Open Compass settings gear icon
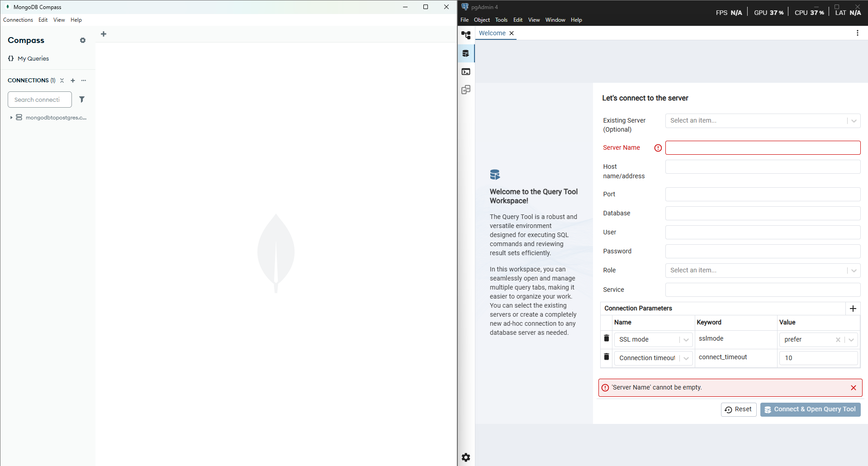Viewport: 868px width, 466px height. [x=83, y=40]
